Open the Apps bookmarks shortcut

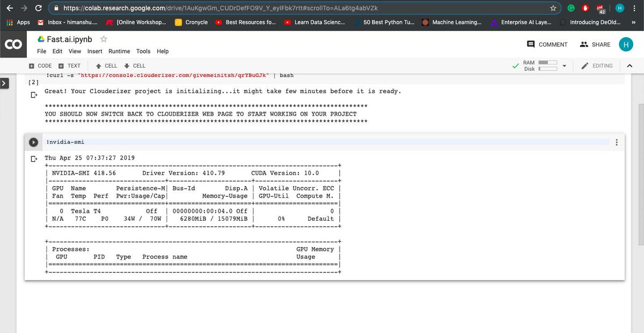pos(18,23)
